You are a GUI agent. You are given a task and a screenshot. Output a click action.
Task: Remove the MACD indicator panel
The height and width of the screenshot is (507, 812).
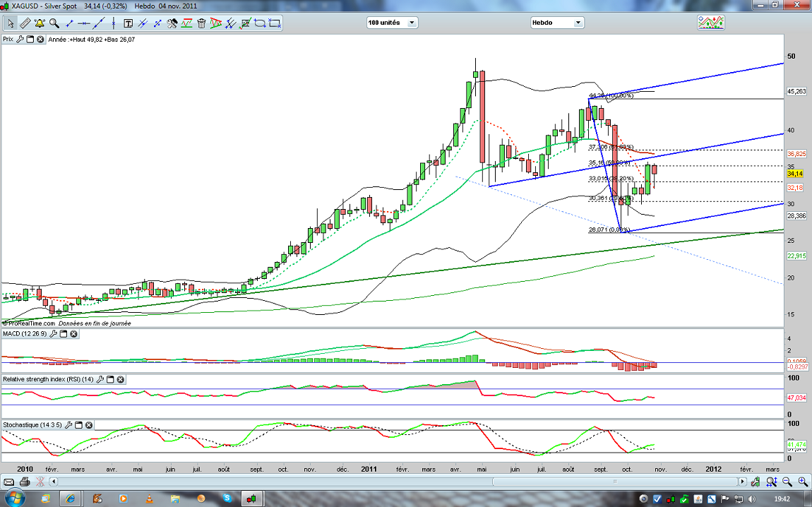tap(73, 334)
